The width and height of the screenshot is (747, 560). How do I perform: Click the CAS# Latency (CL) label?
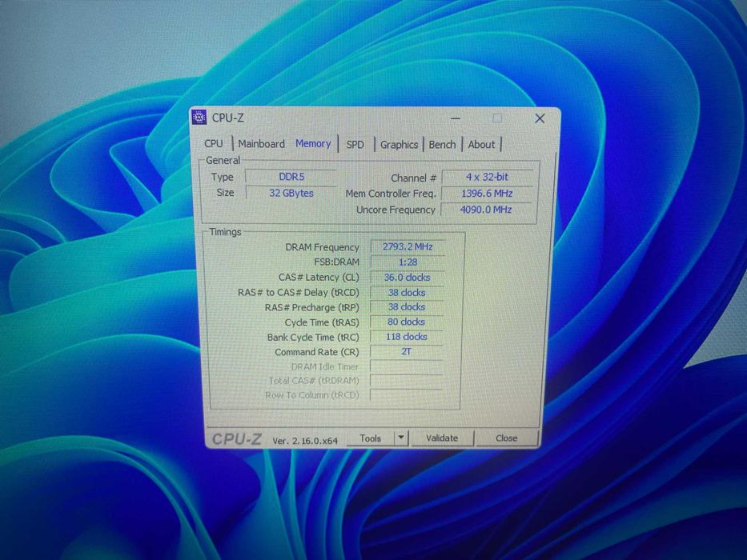pos(319,277)
